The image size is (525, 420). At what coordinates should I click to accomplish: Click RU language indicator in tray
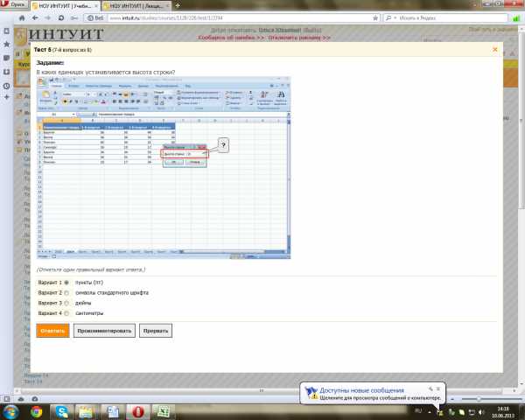tap(418, 410)
